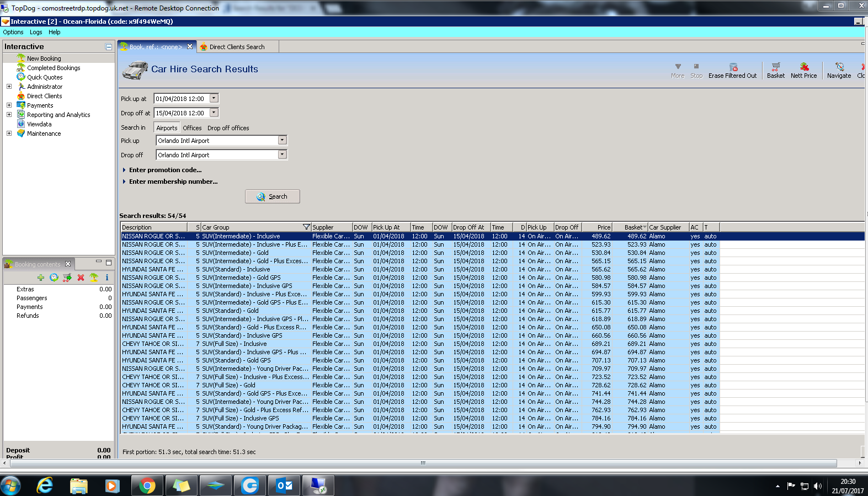Open Completed Bookings in the sidebar

coord(54,68)
